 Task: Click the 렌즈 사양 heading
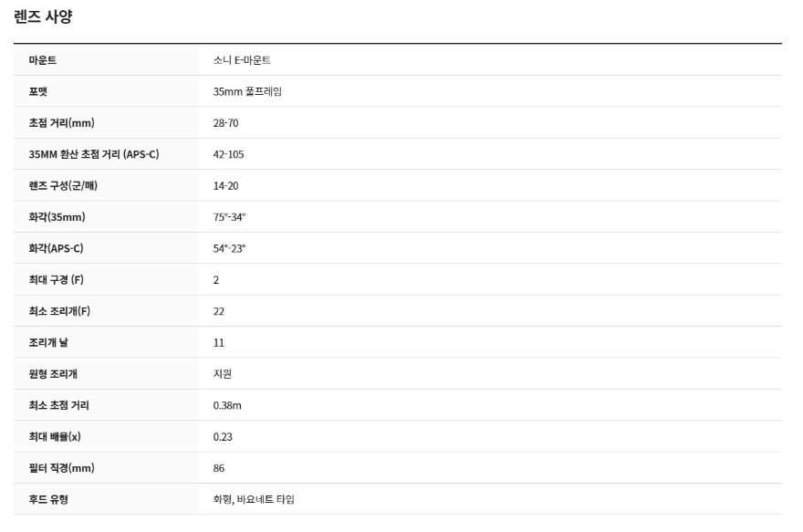tap(43, 16)
